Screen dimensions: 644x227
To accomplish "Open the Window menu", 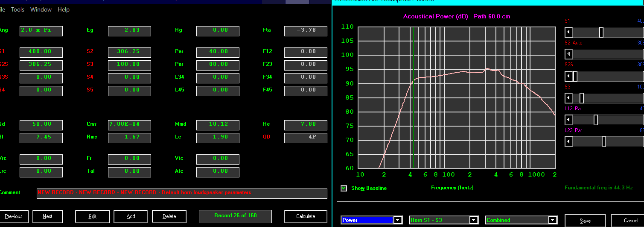I will pyautogui.click(x=41, y=9).
